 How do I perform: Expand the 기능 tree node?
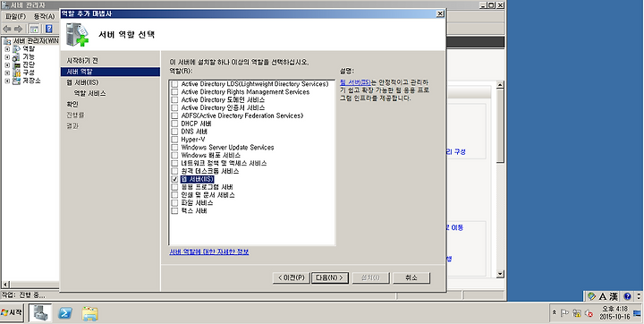pos(7,56)
